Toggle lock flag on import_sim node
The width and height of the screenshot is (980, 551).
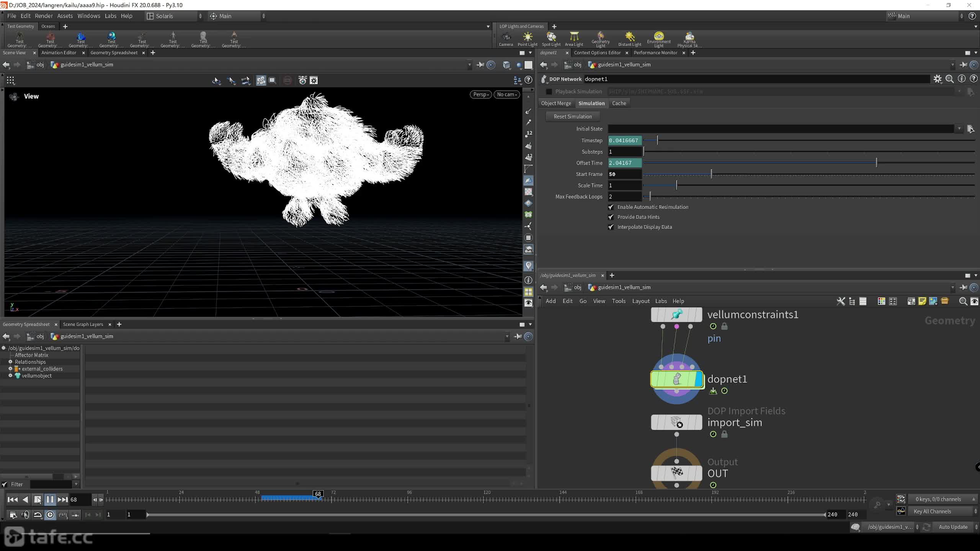tap(724, 434)
